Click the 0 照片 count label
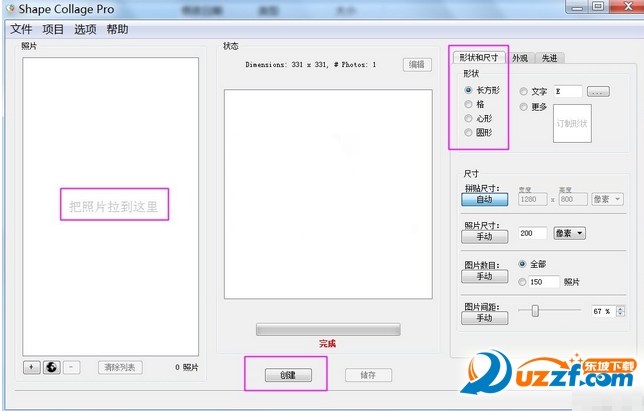 click(x=186, y=367)
